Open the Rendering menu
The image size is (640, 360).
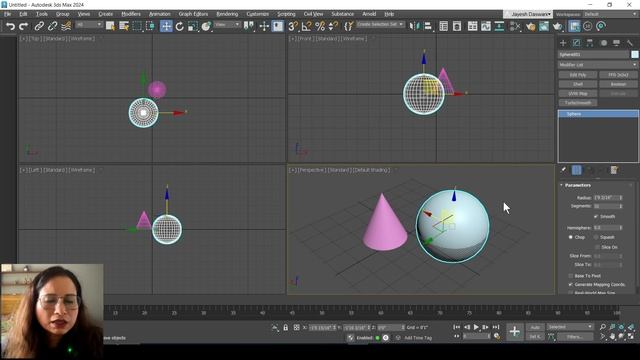click(227, 14)
